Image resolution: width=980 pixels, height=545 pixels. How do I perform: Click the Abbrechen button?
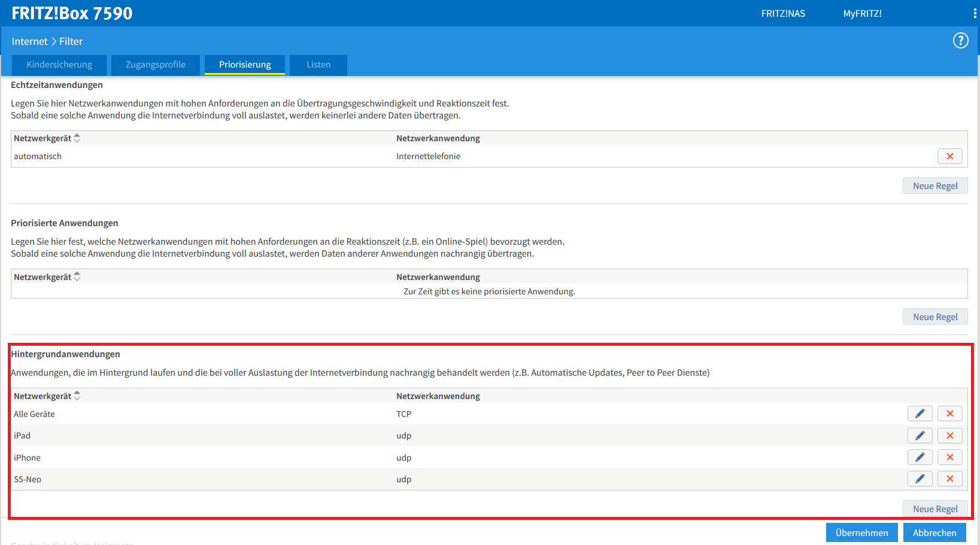click(935, 532)
